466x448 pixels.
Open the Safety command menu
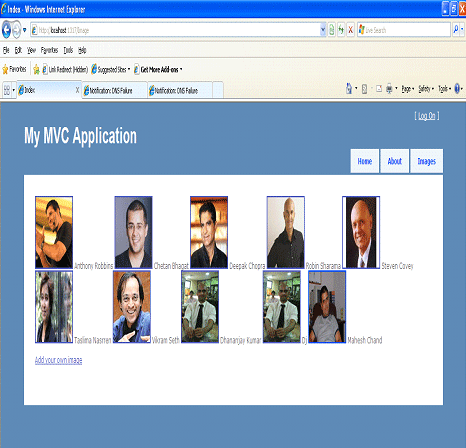426,89
